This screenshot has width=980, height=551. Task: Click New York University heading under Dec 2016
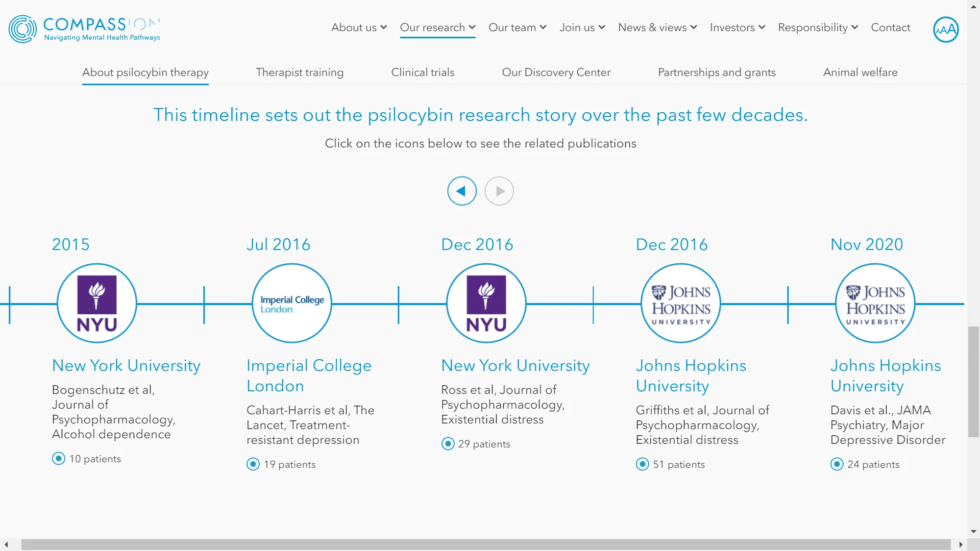pyautogui.click(x=516, y=365)
